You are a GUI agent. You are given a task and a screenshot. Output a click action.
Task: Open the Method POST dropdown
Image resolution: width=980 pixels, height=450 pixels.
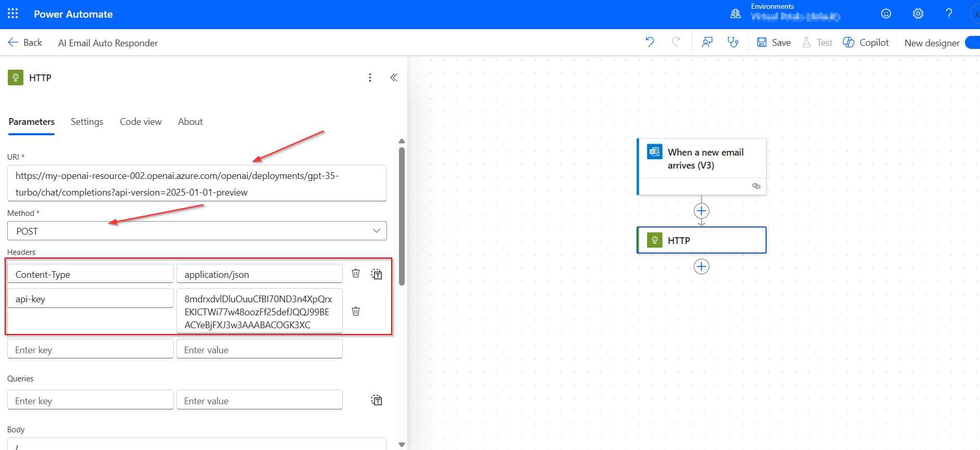click(x=197, y=231)
